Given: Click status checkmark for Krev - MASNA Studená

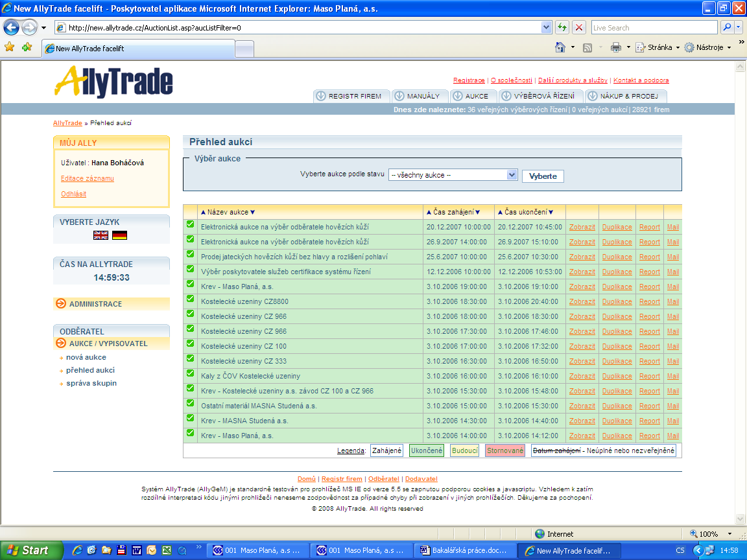Looking at the screenshot, I should (190, 417).
